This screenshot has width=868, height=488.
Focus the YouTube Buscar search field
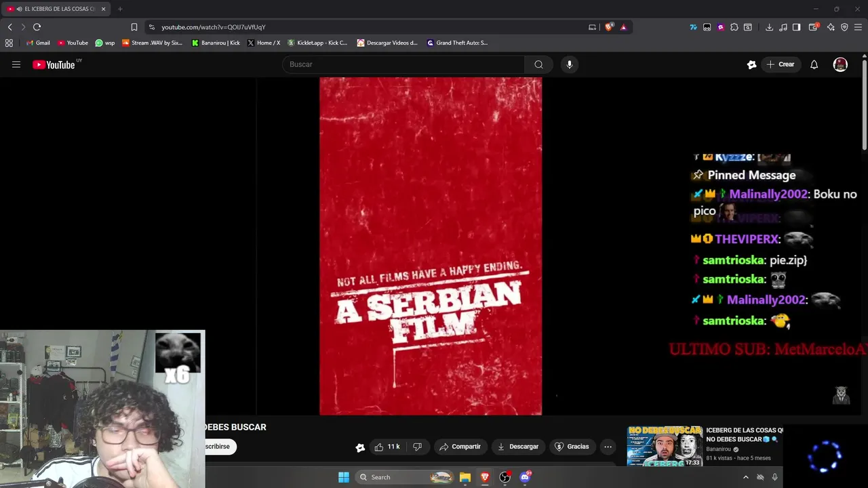pos(403,64)
